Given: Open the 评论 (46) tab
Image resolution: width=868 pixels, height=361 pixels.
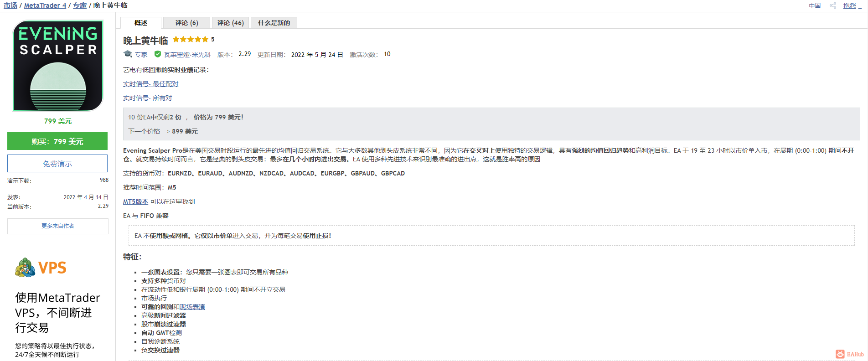Looking at the screenshot, I should point(230,23).
